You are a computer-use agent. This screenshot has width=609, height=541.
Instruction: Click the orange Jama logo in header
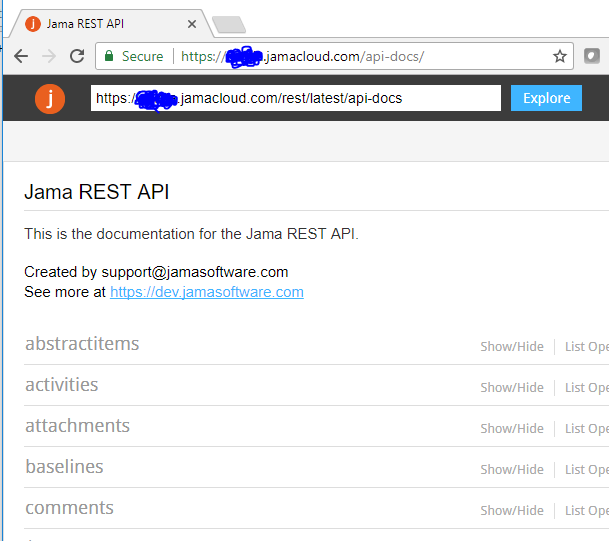click(50, 99)
